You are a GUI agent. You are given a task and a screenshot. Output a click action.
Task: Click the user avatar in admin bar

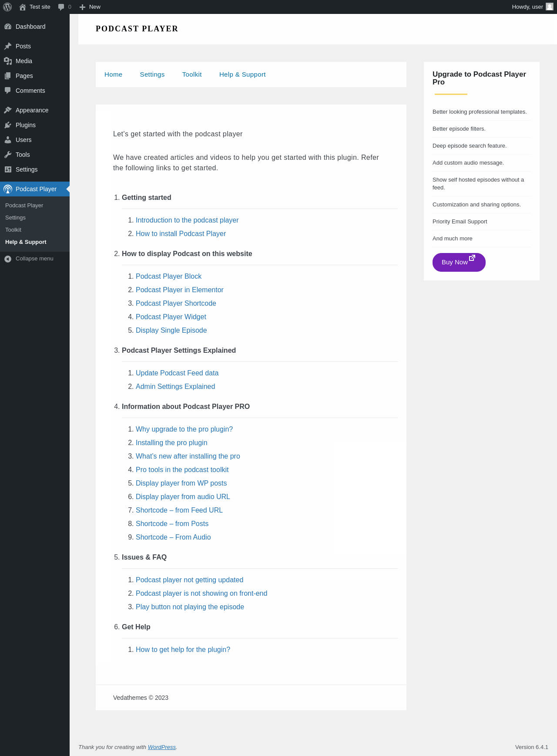click(550, 7)
